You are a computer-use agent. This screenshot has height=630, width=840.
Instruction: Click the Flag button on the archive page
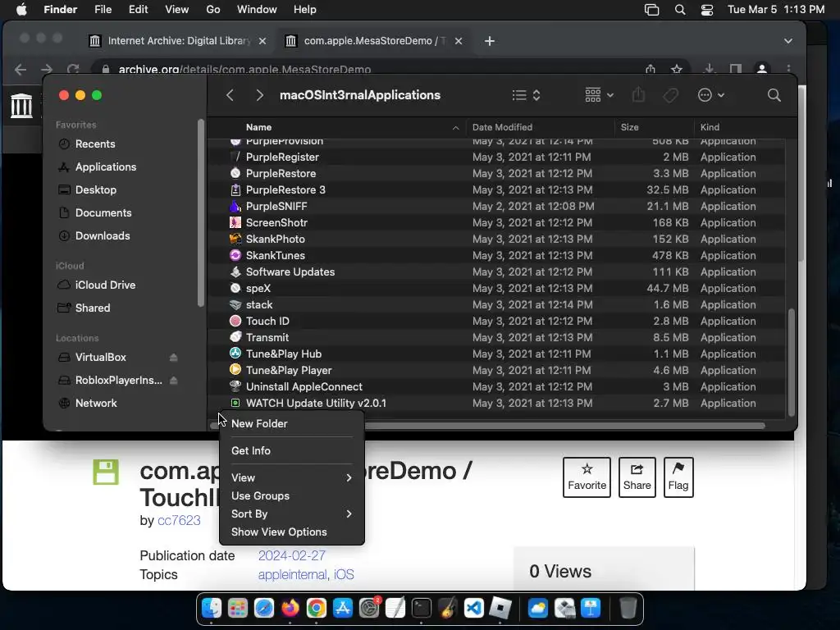pos(678,477)
